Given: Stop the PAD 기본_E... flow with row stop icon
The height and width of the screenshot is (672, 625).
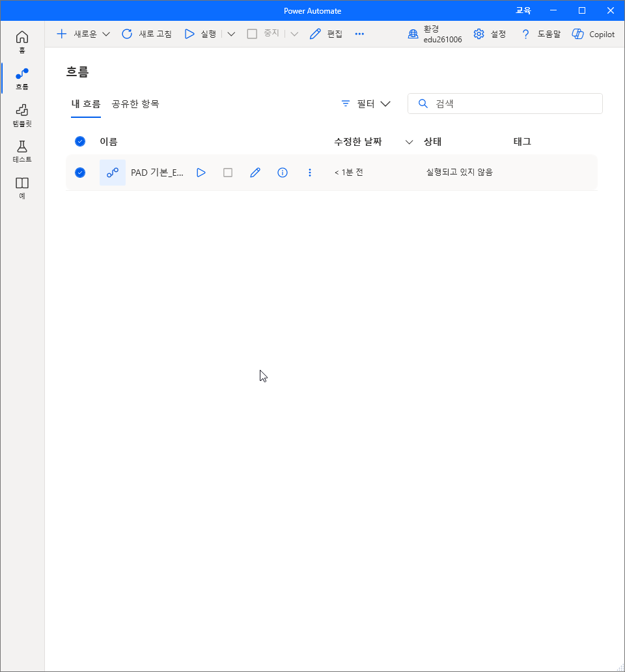Looking at the screenshot, I should point(228,173).
